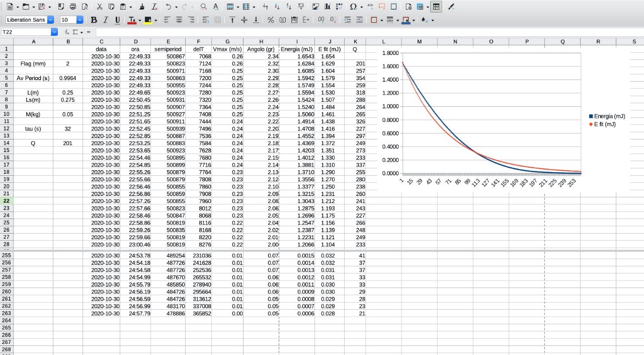The image size is (644, 355).
Task: Align cell text right
Action: pos(191,20)
